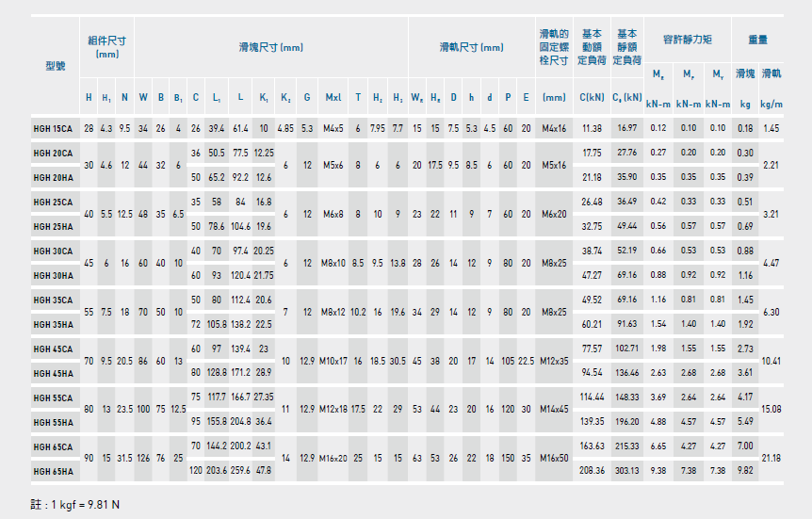Select the M16x50 bolt size cell

click(554, 458)
